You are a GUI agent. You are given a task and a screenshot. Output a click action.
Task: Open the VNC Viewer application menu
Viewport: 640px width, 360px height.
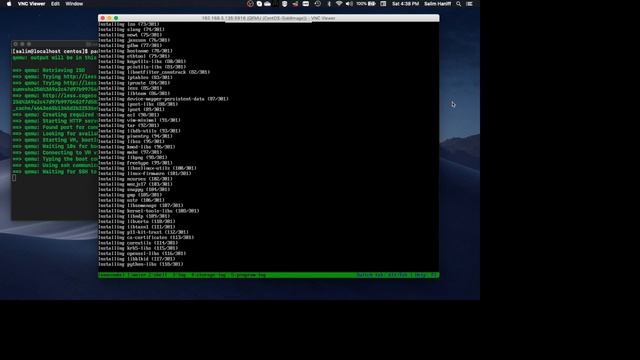tap(31, 4)
